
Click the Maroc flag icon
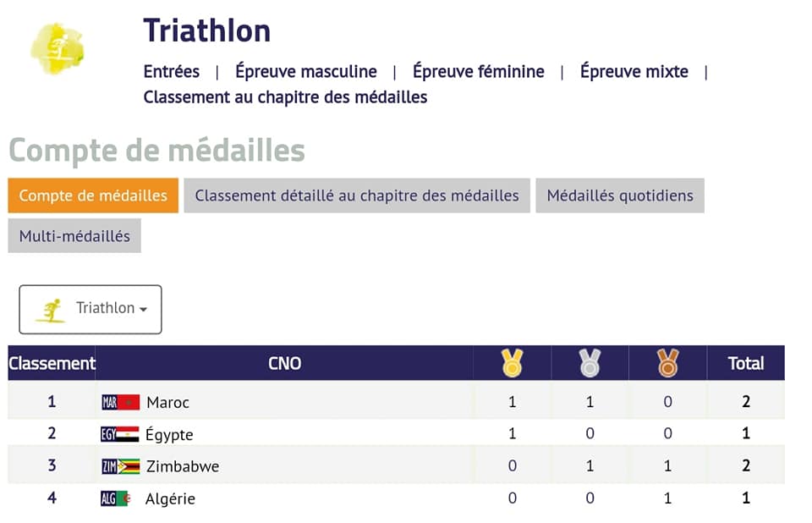click(121, 402)
